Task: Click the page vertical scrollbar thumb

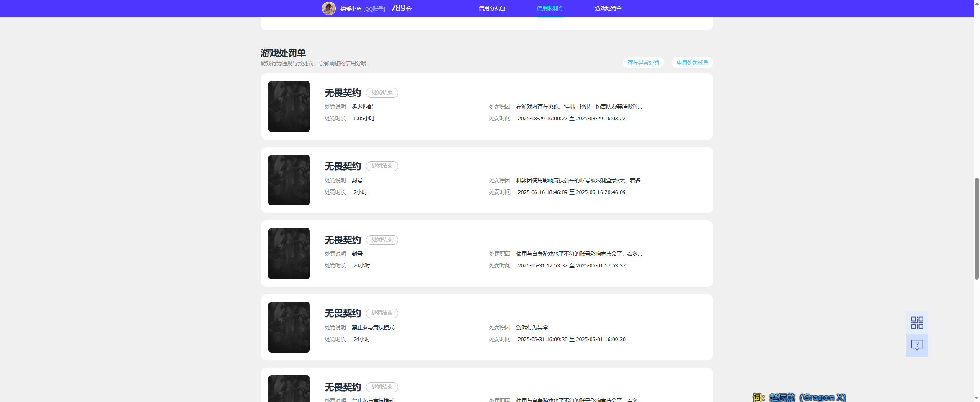Action: point(977,228)
